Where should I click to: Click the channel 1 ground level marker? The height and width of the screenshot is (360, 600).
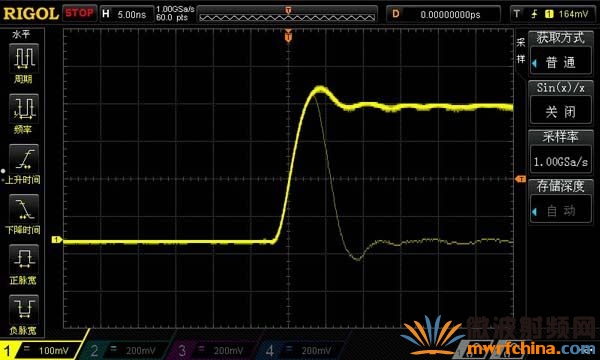click(57, 239)
